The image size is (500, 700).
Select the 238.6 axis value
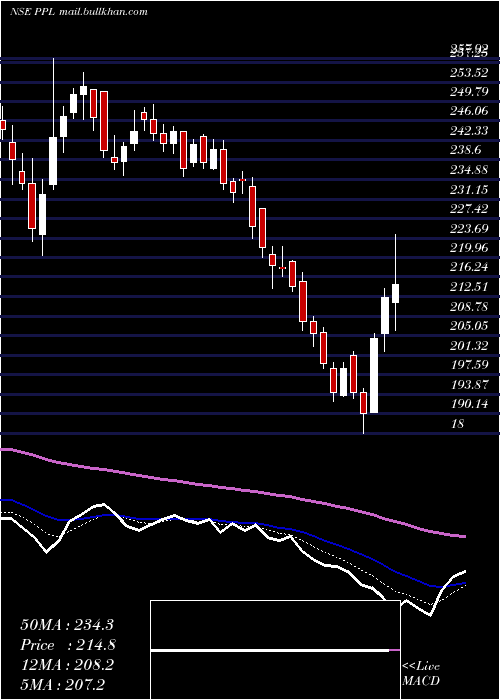point(466,151)
